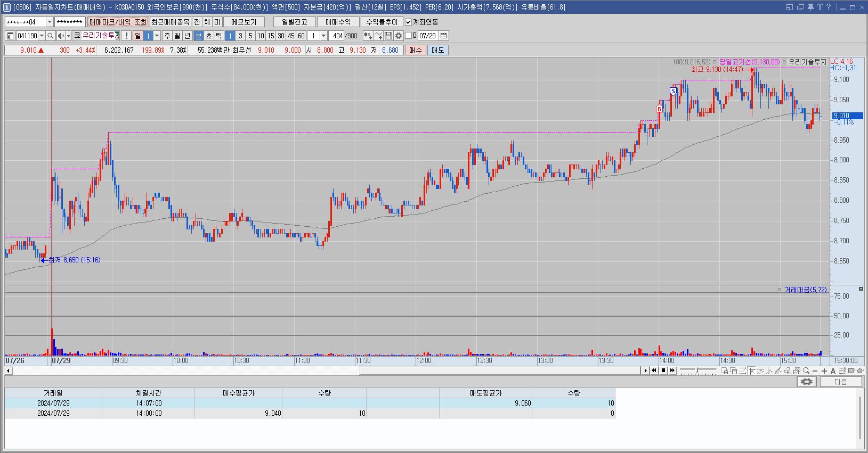
Task: Select the 초 seconds period toggle
Action: point(208,36)
